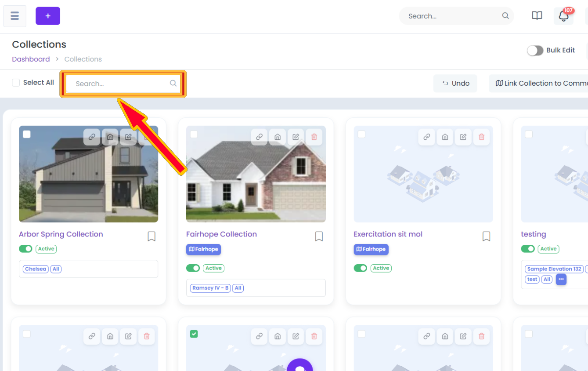This screenshot has height=371, width=588.
Task: Click the Arbor Spring house thumbnail
Action: pos(88,174)
